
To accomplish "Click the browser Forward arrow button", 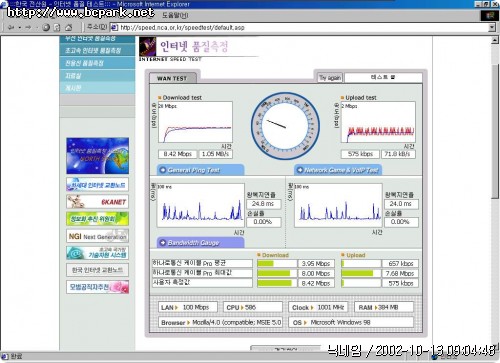I will point(28,27).
